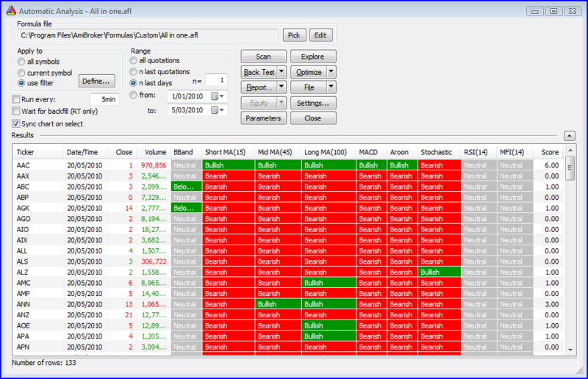Image resolution: width=588 pixels, height=379 pixels.
Task: Click the results vertical scrollbar thumb
Action: 570,168
